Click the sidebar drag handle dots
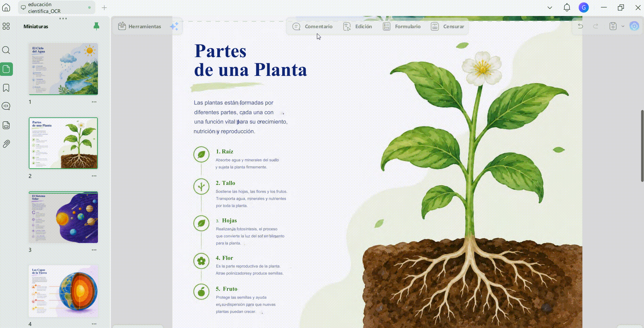Viewport: 644px width, 328px height. tap(63, 18)
